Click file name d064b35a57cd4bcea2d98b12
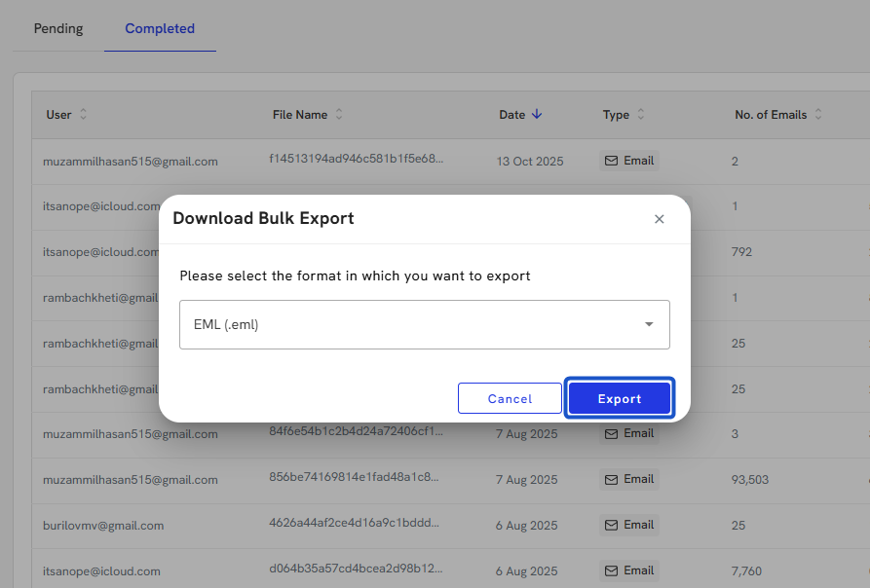Viewport: 870px width, 588px height. point(355,569)
